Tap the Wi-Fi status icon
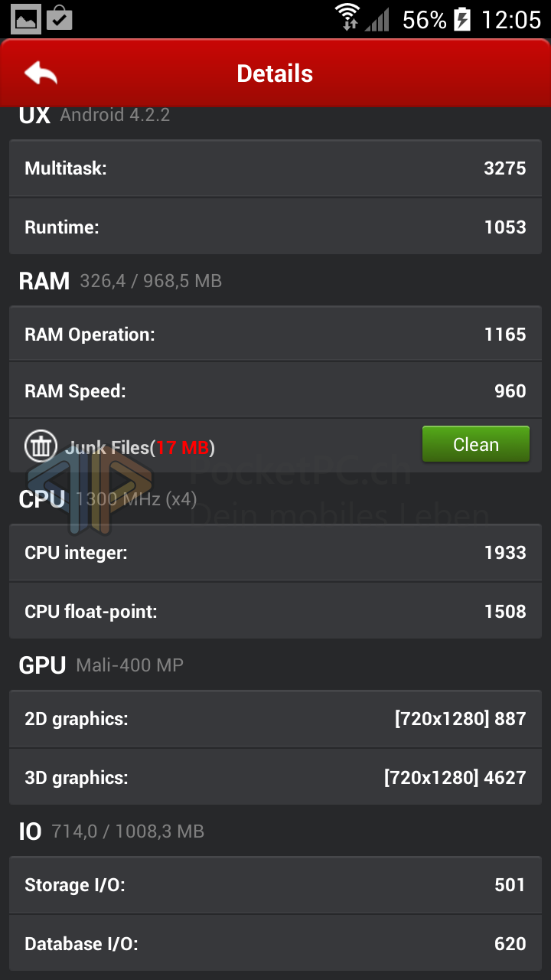Viewport: 551px width, 980px height. pos(347,18)
